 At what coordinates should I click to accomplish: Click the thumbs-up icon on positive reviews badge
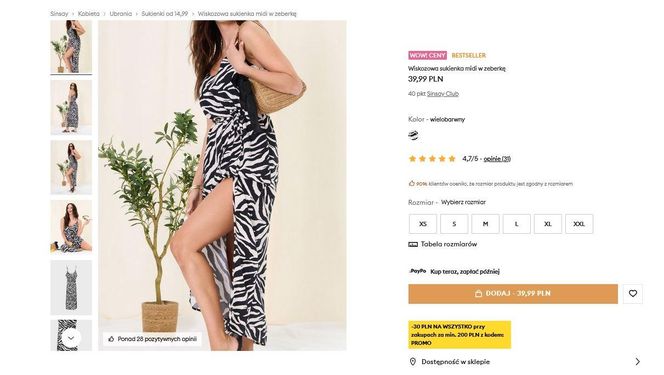(x=111, y=339)
